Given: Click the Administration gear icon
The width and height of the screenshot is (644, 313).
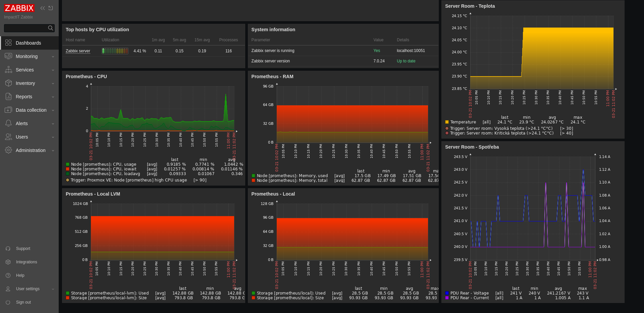Looking at the screenshot, I should point(8,150).
